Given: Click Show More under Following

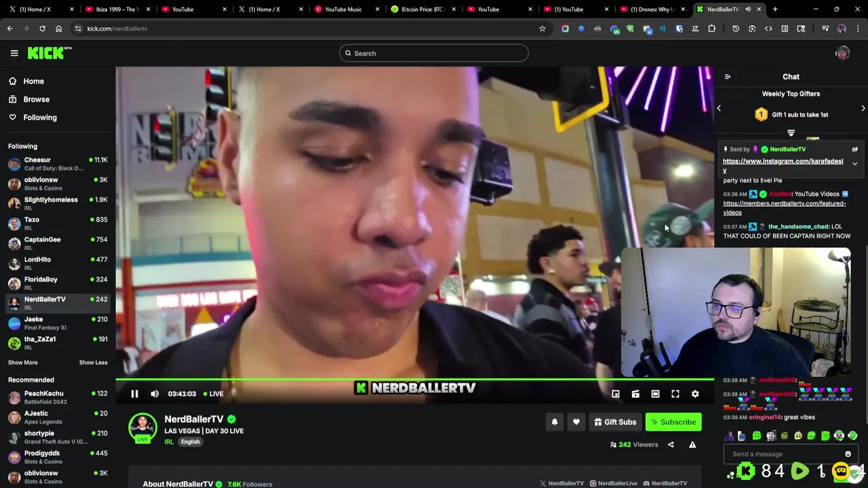Looking at the screenshot, I should (x=23, y=363).
